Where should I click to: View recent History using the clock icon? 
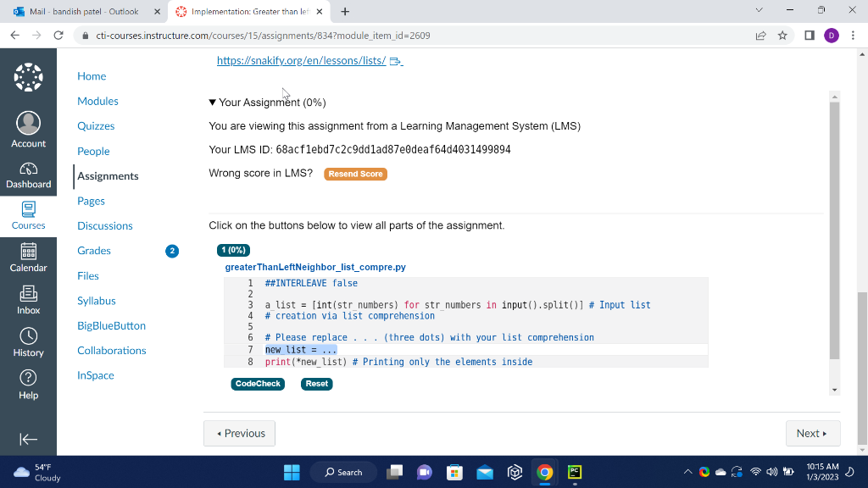pyautogui.click(x=28, y=335)
